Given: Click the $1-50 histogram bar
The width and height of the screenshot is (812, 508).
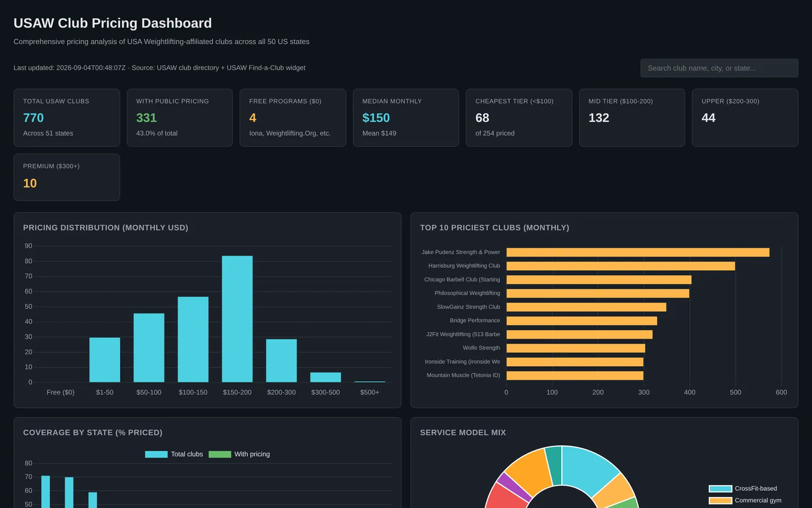Looking at the screenshot, I should [x=105, y=360].
